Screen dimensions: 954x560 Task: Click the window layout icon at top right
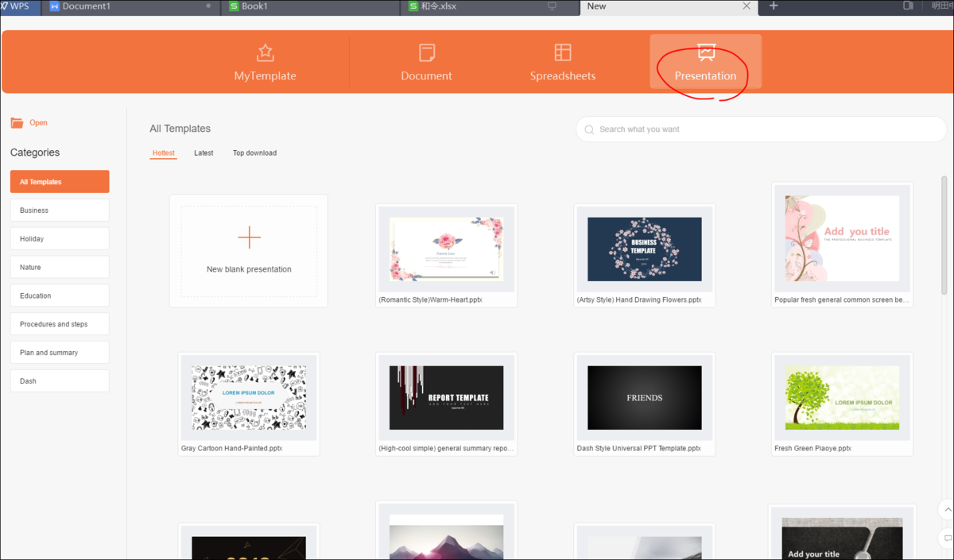(908, 6)
